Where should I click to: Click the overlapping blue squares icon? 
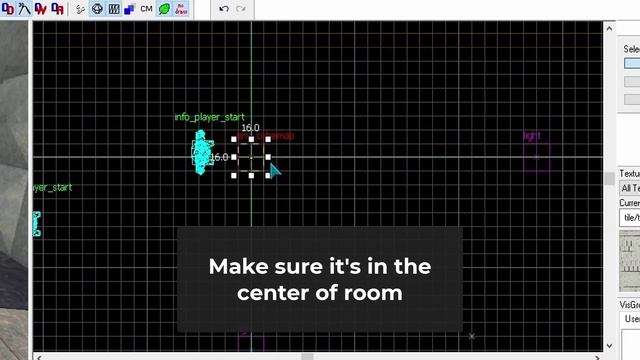pos(130,9)
